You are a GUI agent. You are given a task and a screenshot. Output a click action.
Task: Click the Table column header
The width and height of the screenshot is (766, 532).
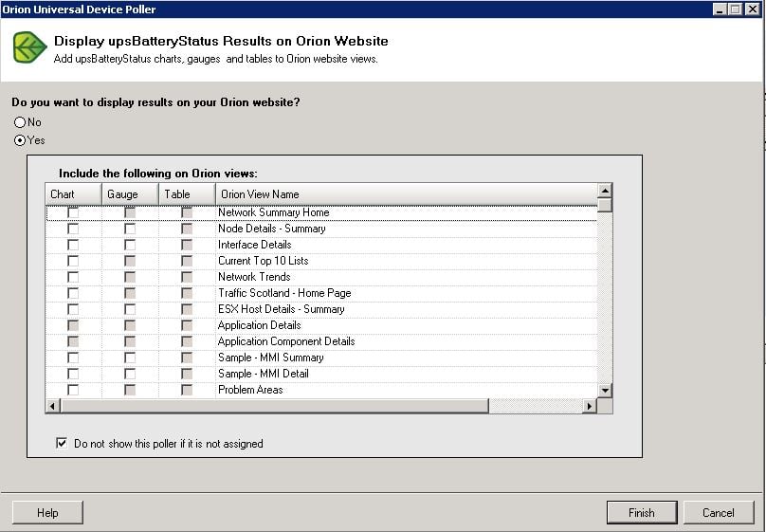click(187, 194)
